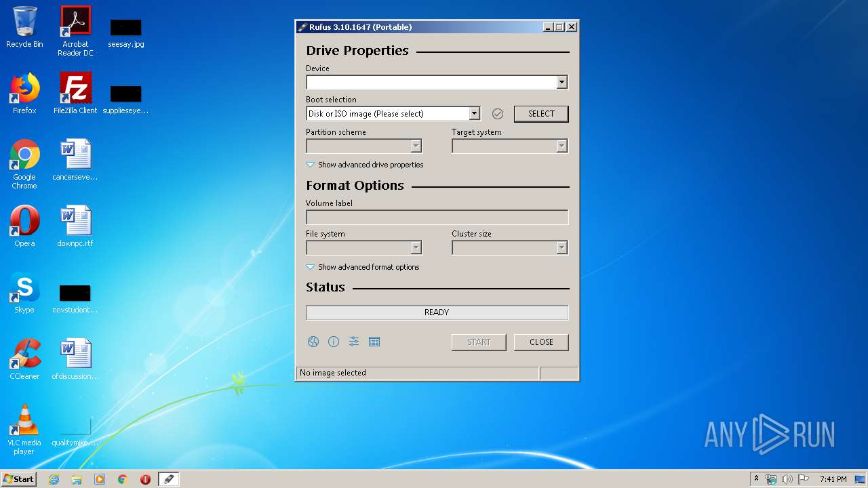
Task: Open the Windows Start menu
Action: (x=18, y=479)
